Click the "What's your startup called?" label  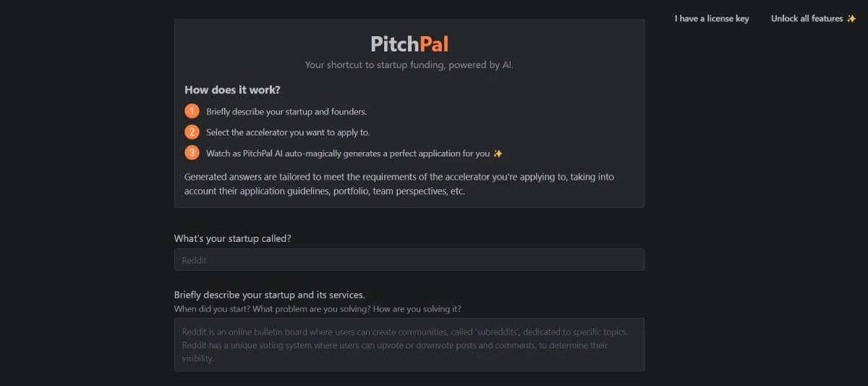tap(233, 238)
